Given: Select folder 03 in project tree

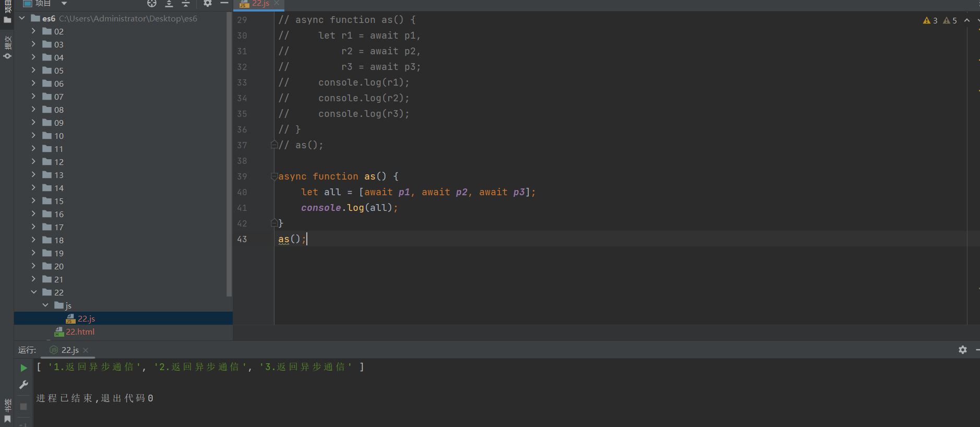Looking at the screenshot, I should (58, 44).
